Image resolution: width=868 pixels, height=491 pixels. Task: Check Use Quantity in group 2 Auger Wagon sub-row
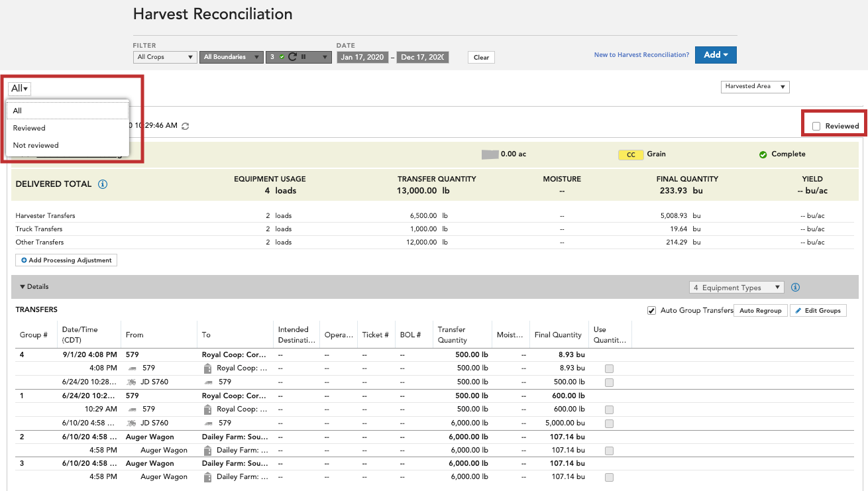609,451
